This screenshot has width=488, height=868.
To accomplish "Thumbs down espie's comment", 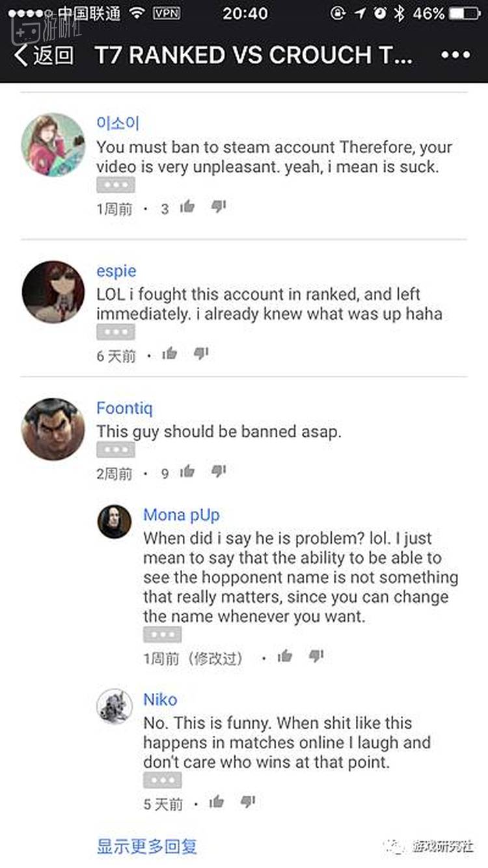I will [x=201, y=354].
